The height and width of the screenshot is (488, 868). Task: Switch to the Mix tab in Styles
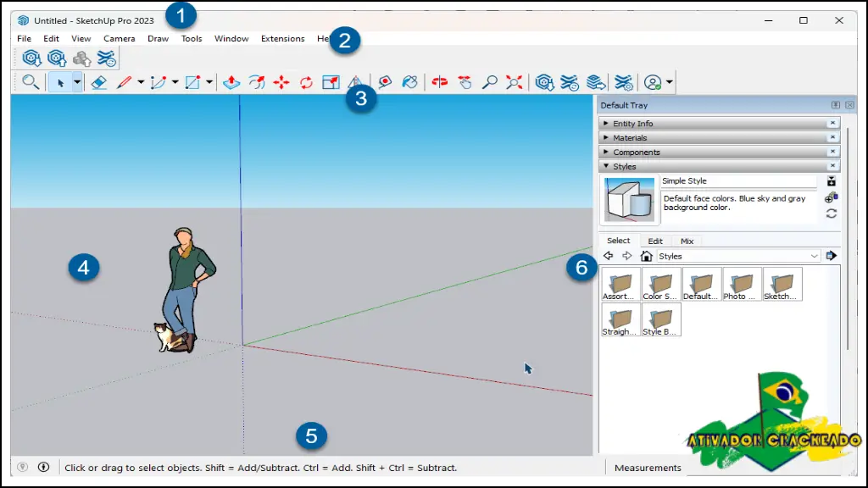[687, 241]
